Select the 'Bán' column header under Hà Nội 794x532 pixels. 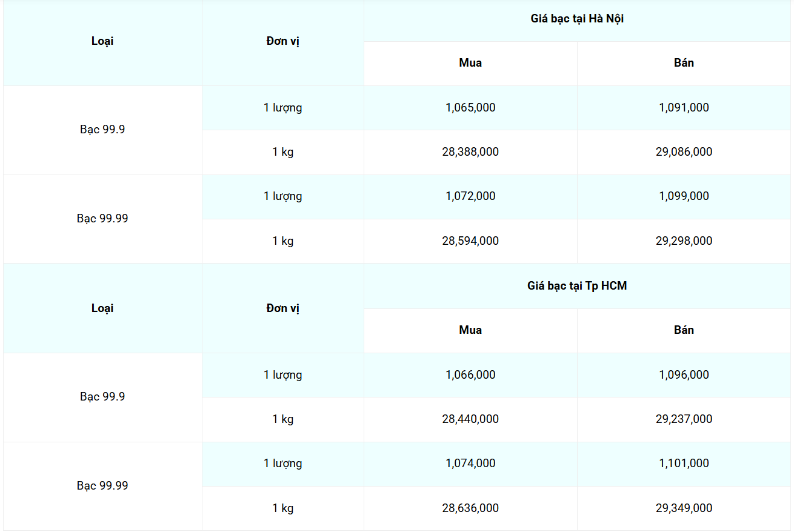click(x=684, y=63)
